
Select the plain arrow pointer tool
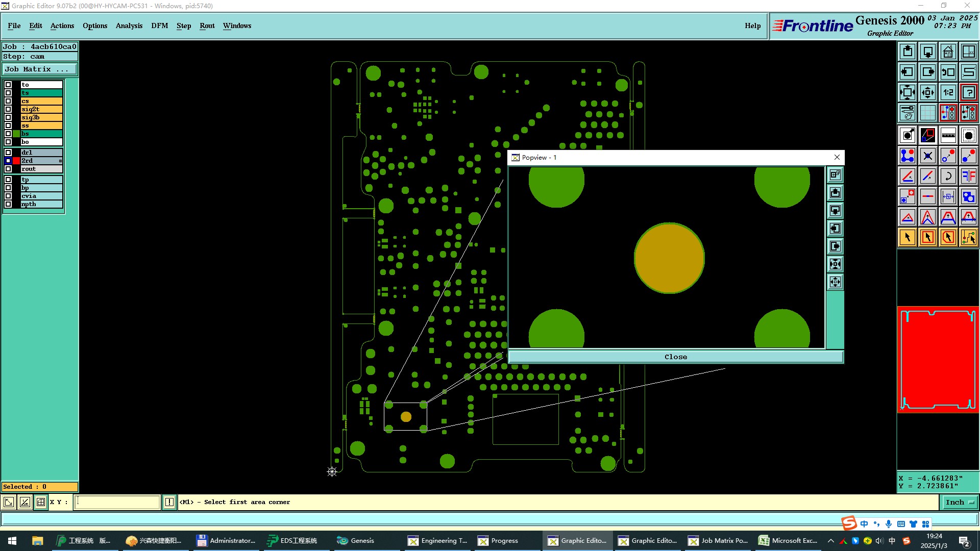[x=907, y=237]
